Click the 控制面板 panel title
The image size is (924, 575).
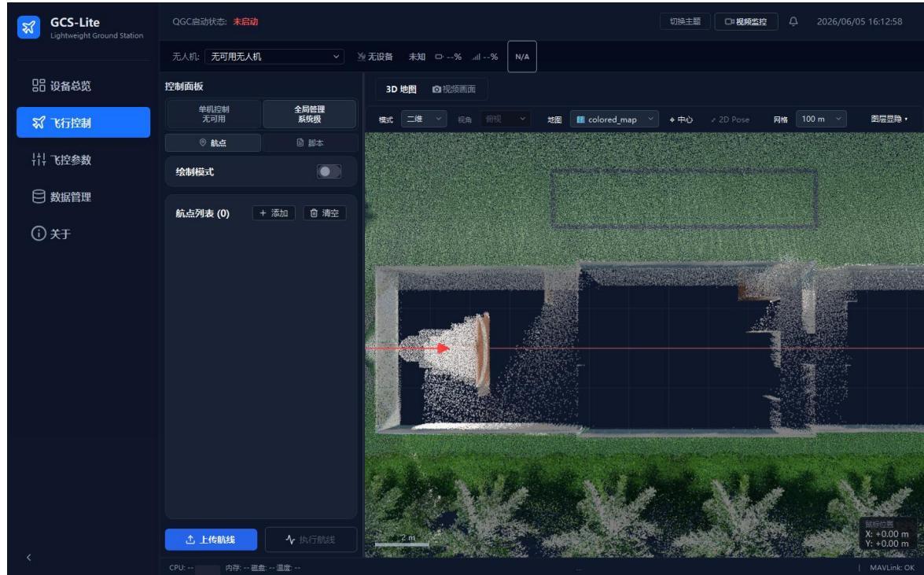pyautogui.click(x=184, y=87)
